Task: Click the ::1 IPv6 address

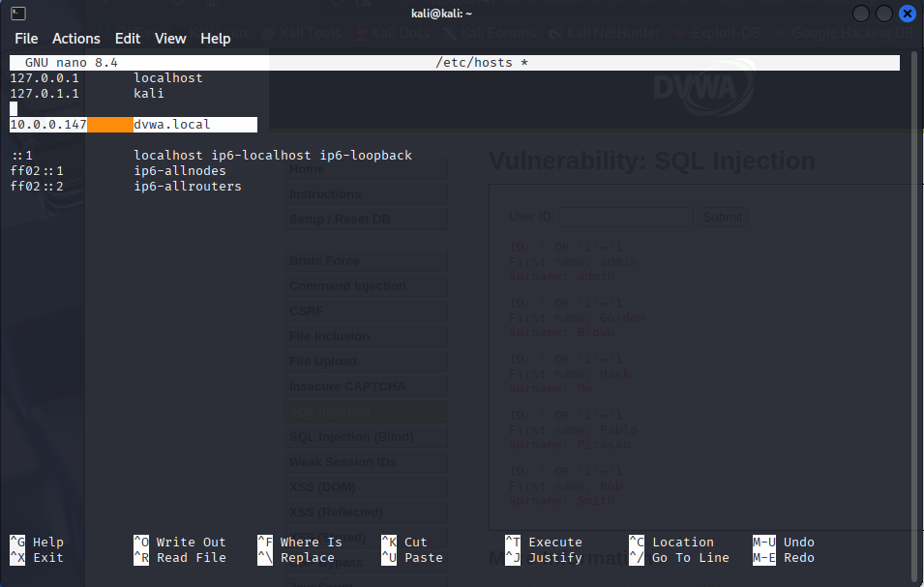Action: (22, 156)
